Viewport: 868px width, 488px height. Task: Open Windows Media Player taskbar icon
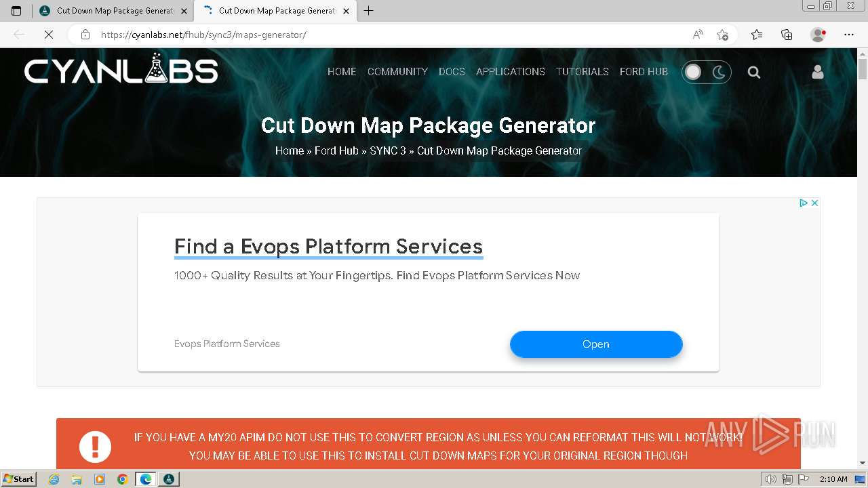pyautogui.click(x=100, y=479)
